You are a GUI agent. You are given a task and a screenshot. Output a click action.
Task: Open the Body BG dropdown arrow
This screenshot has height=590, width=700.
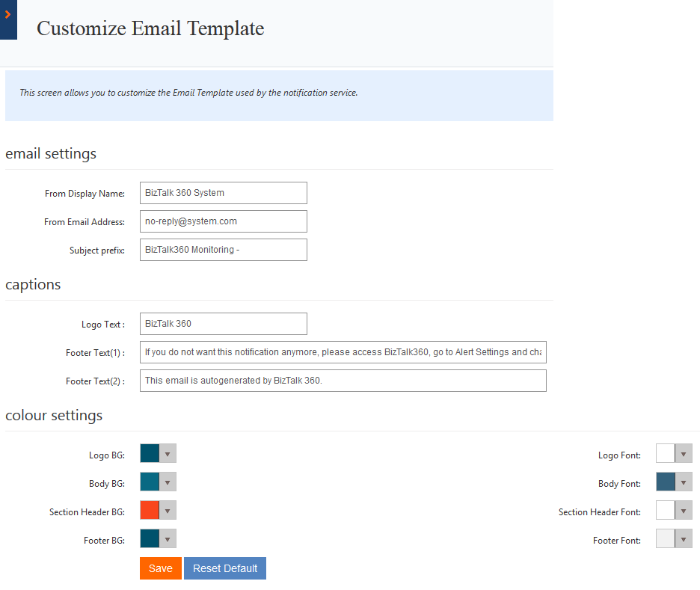pos(168,482)
